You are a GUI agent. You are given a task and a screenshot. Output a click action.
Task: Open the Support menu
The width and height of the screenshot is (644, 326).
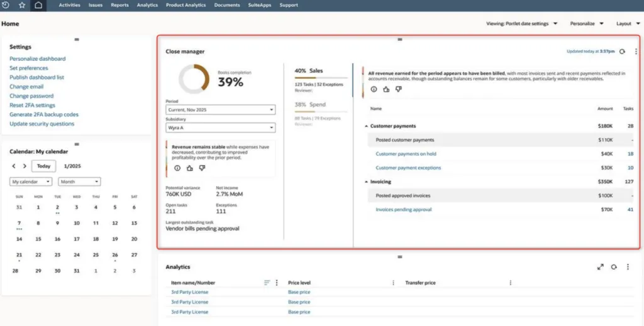click(x=289, y=5)
